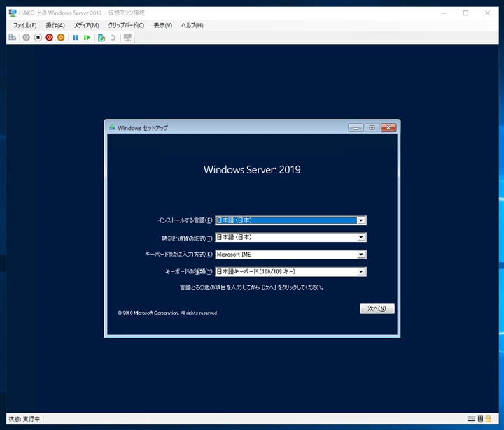The image size is (504, 430).
Task: Turn off VM using black square icon
Action: [x=38, y=38]
